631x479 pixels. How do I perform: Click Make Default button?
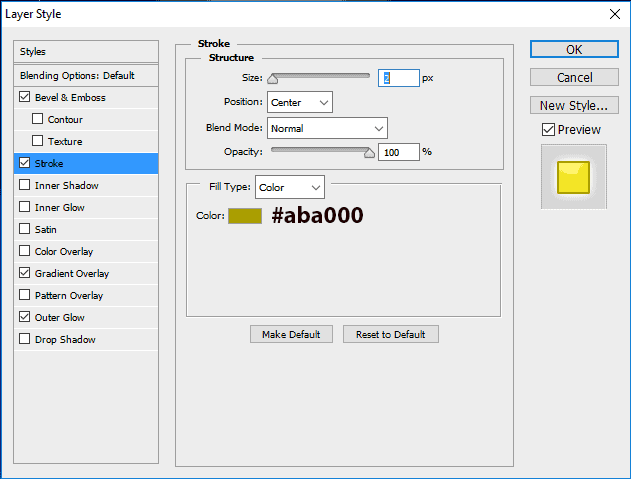291,334
